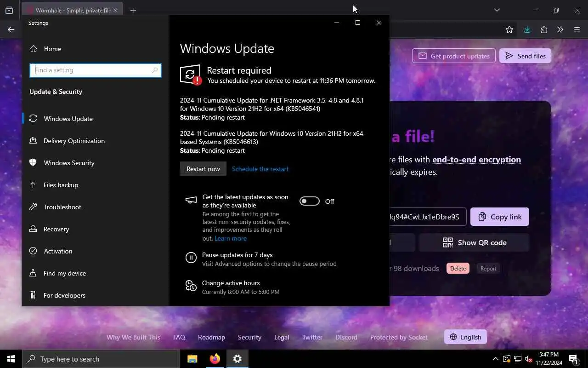Open Firefox hamburger application menu
The width and height of the screenshot is (588, 368).
click(x=577, y=29)
